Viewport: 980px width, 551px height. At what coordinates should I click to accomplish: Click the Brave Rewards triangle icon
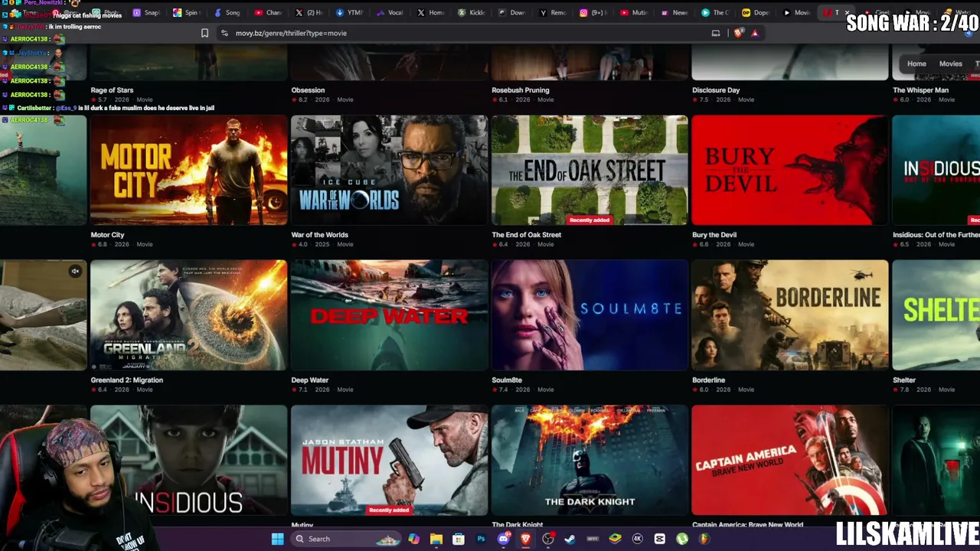click(x=755, y=33)
